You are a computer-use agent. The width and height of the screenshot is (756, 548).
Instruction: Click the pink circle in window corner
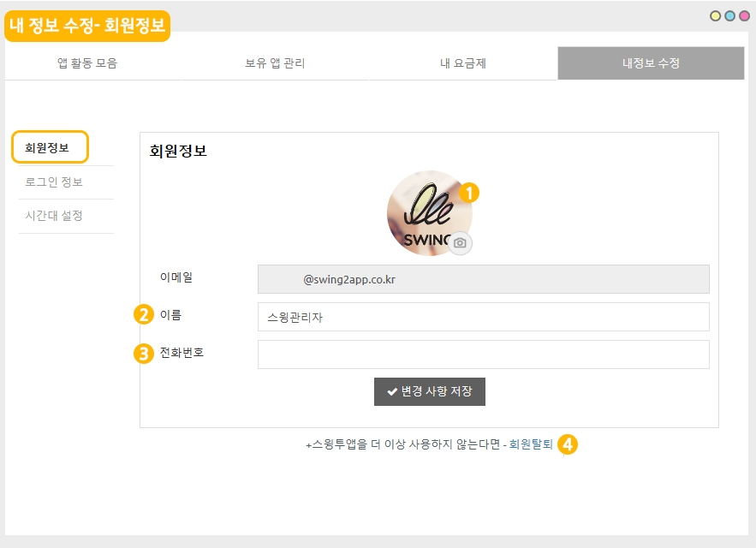click(743, 15)
